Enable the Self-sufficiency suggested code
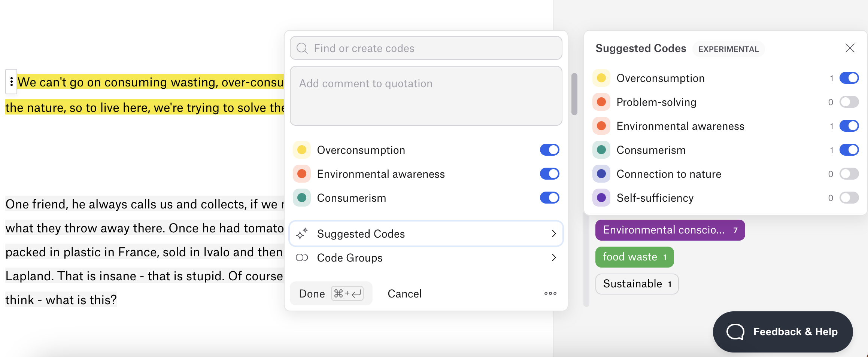This screenshot has width=868, height=357. tap(849, 198)
